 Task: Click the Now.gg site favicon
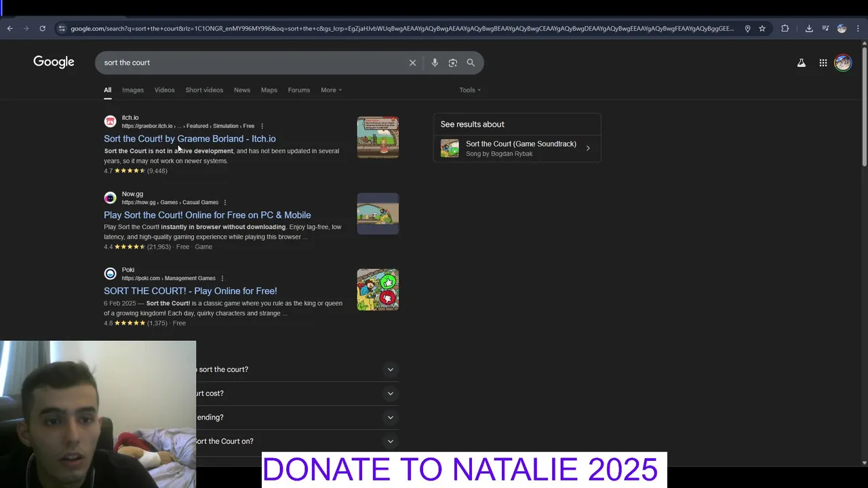pyautogui.click(x=110, y=198)
